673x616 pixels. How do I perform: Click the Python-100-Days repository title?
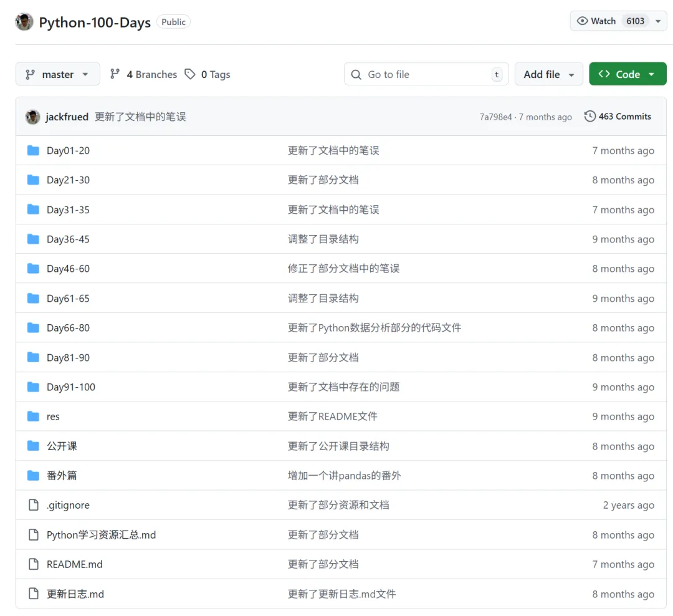[x=95, y=22]
